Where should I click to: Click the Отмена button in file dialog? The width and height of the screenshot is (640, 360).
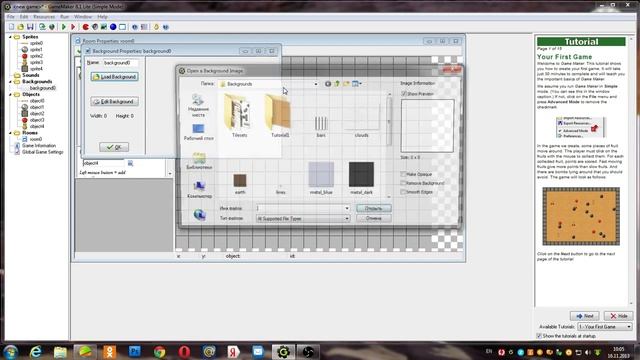point(373,218)
